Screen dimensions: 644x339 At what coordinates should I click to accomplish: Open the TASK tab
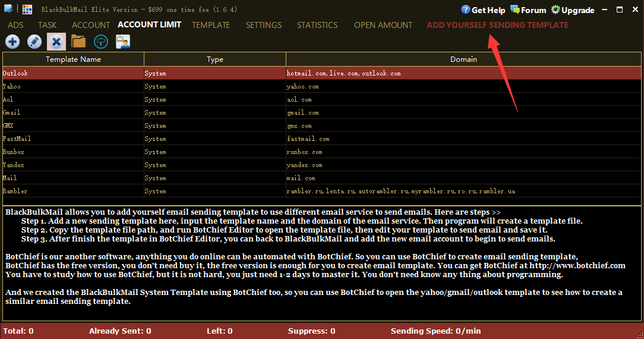tap(48, 25)
